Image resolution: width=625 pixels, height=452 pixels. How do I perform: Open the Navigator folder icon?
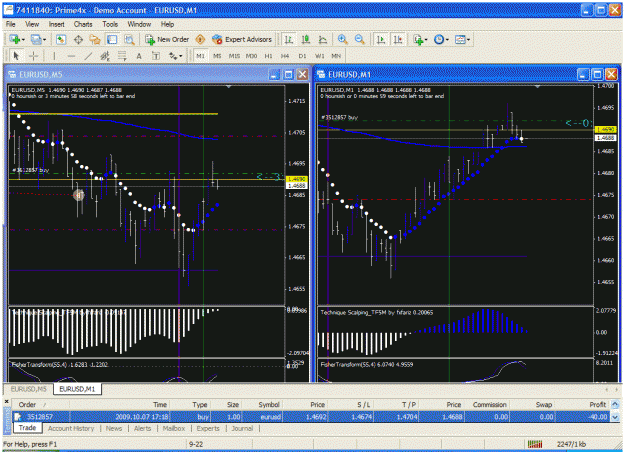tap(95, 39)
